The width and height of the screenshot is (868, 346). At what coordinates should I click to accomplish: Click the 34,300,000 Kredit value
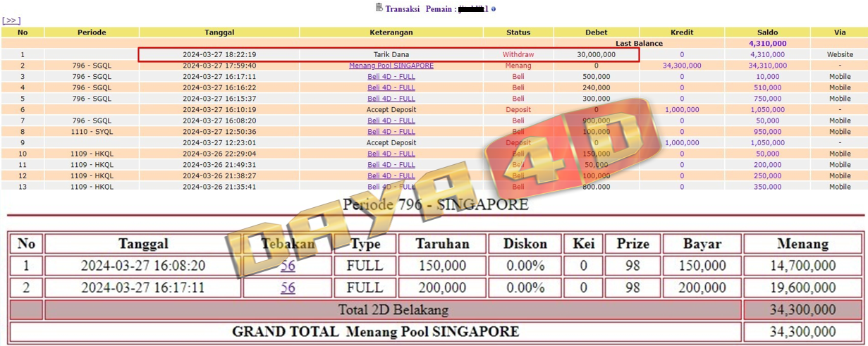tap(682, 66)
